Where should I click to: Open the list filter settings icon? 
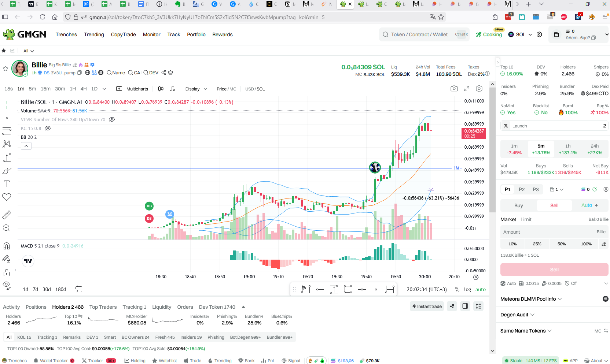point(478,306)
